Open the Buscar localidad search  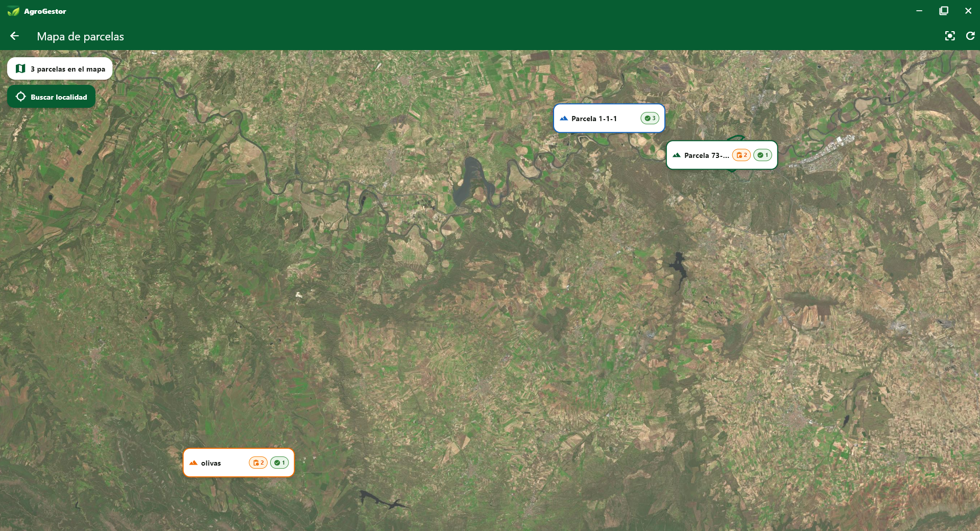point(51,97)
